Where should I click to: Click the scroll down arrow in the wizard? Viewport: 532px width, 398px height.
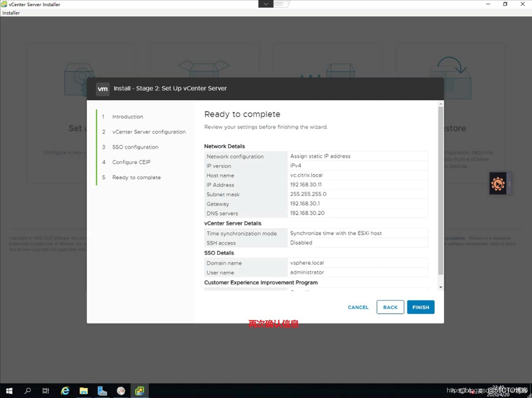click(x=441, y=287)
